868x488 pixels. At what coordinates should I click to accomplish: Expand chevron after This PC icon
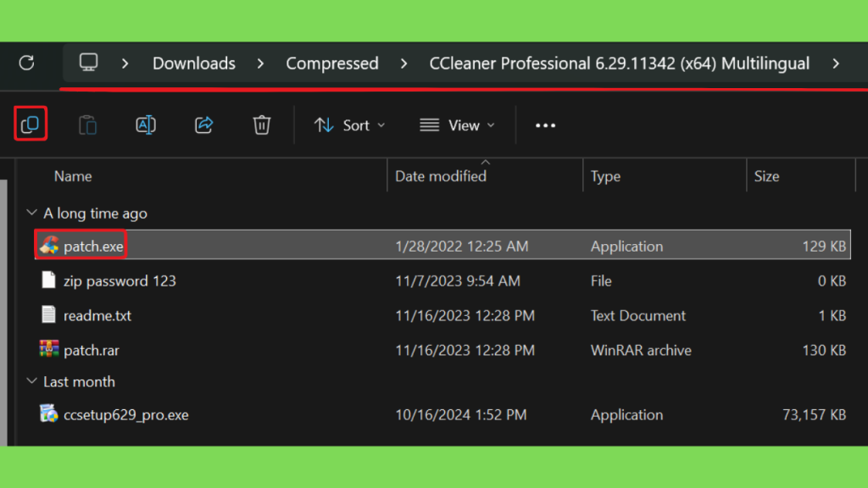coord(125,64)
